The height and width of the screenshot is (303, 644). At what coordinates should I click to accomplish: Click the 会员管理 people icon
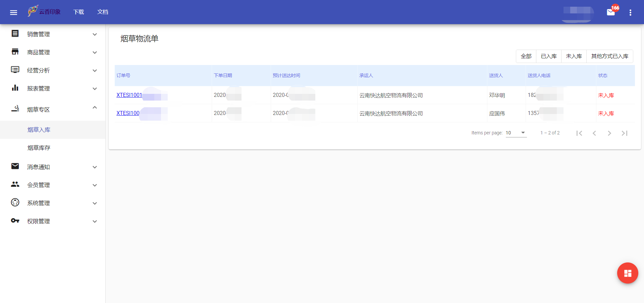point(15,184)
